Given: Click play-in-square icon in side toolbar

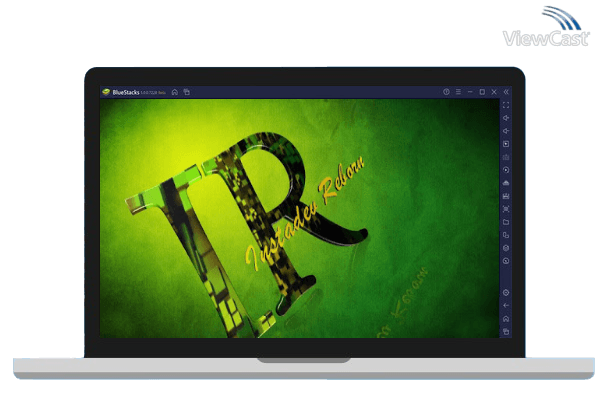Looking at the screenshot, I should click(506, 144).
